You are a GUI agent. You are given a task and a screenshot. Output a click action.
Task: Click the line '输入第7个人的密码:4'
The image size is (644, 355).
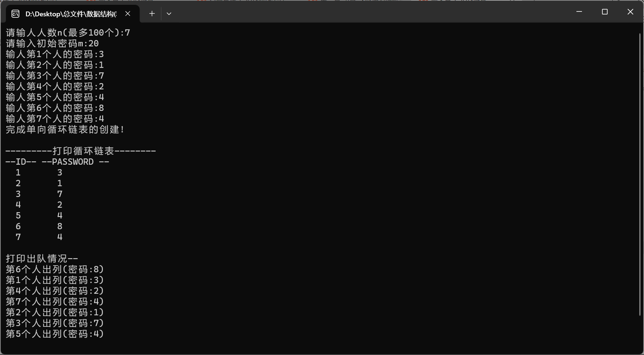click(x=55, y=119)
